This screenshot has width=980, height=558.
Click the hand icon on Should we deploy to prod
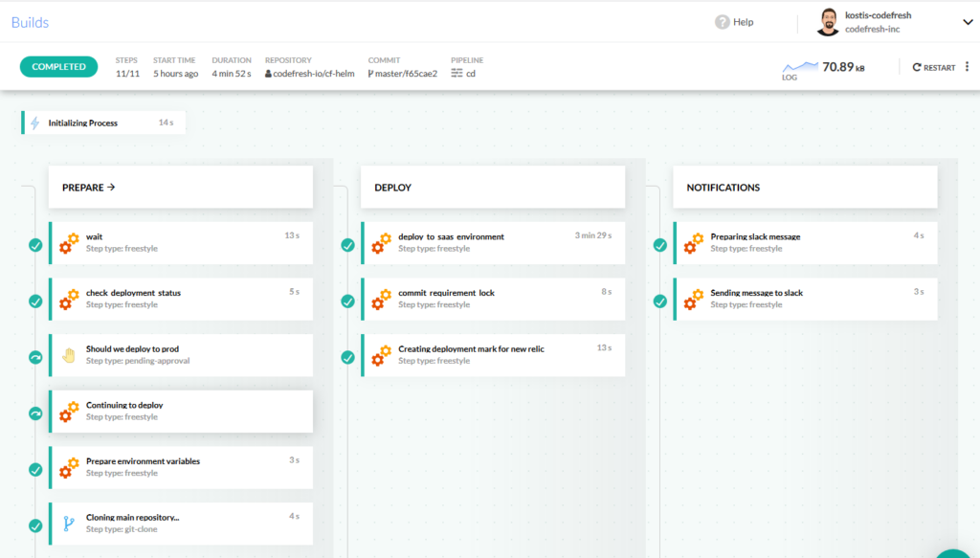pos(69,355)
